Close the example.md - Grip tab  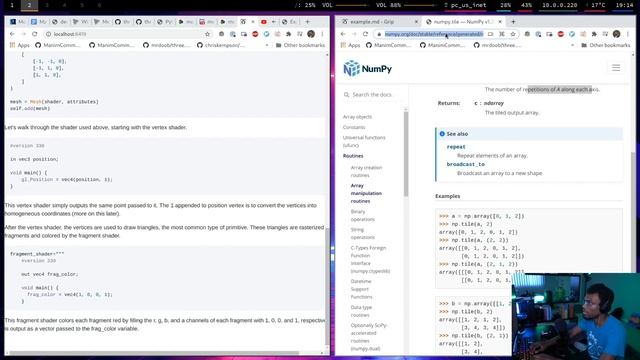point(416,22)
